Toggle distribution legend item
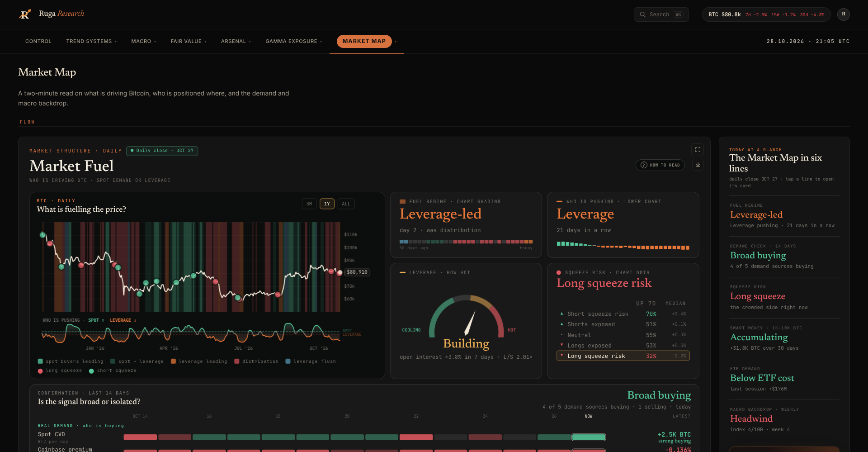 [x=256, y=362]
